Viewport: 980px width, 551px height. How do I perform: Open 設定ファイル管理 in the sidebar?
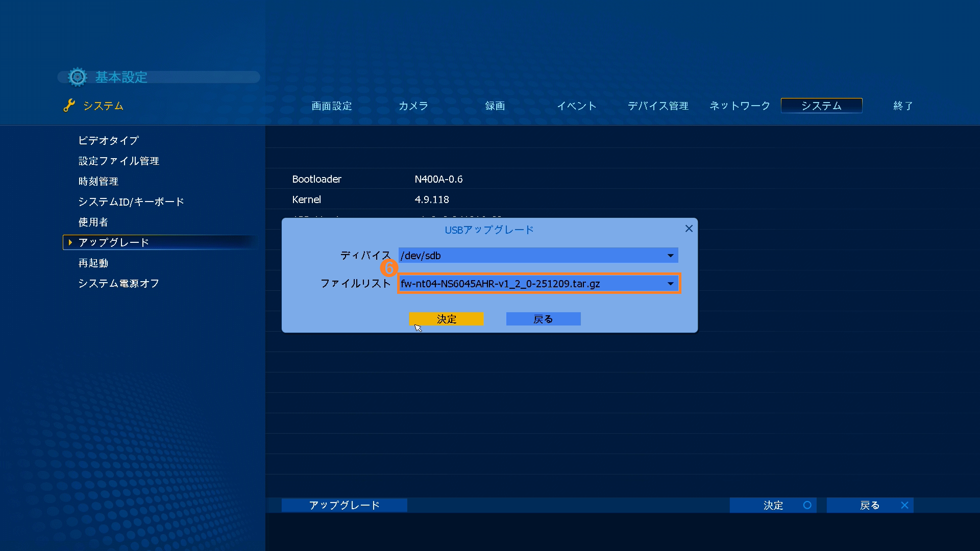pyautogui.click(x=118, y=161)
